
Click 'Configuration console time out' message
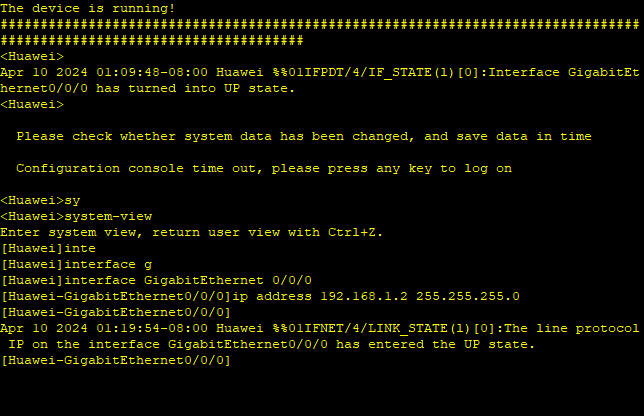264,168
